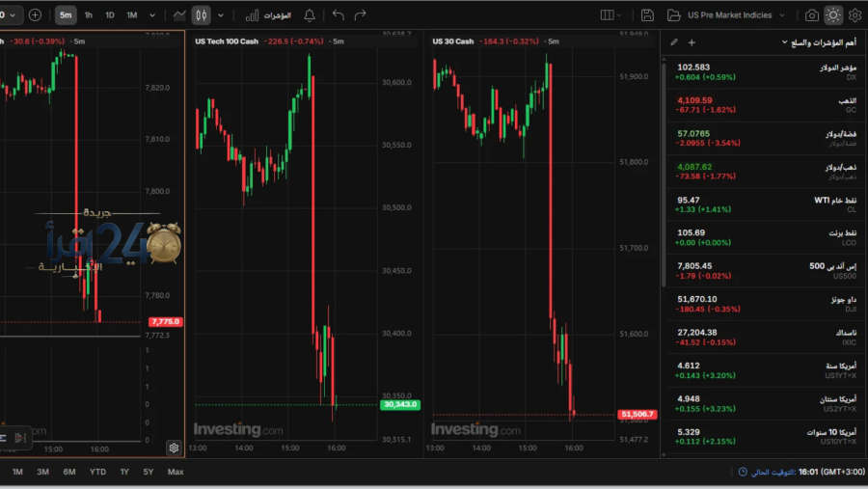The height and width of the screenshot is (489, 868).
Task: Select the إس أند بي 500 row
Action: (x=765, y=271)
